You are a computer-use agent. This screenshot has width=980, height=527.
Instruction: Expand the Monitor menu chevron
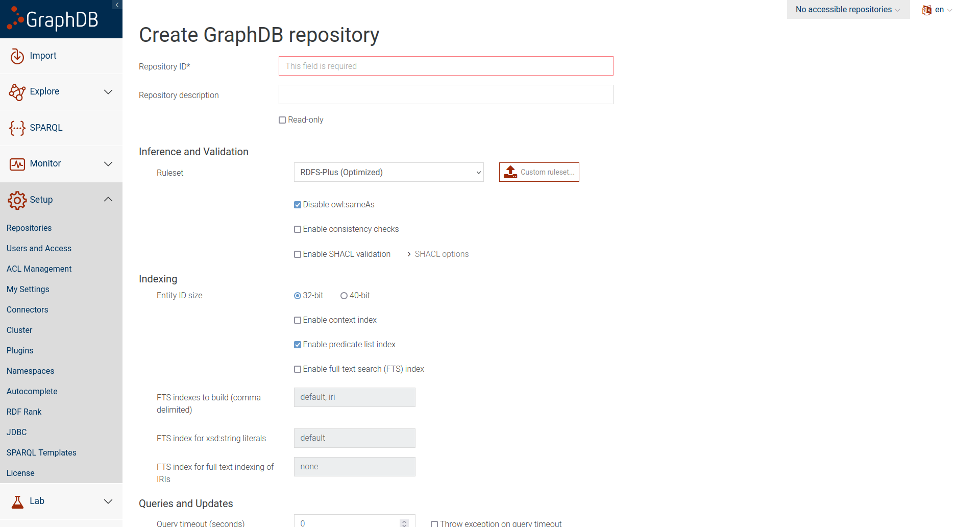click(x=108, y=164)
